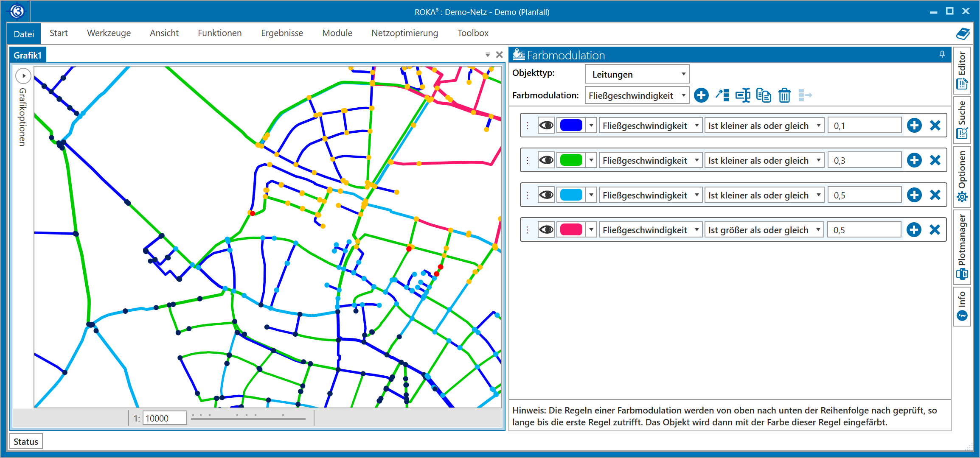The height and width of the screenshot is (458, 980).
Task: Add a condition to the 0,3 green rule
Action: click(x=914, y=160)
